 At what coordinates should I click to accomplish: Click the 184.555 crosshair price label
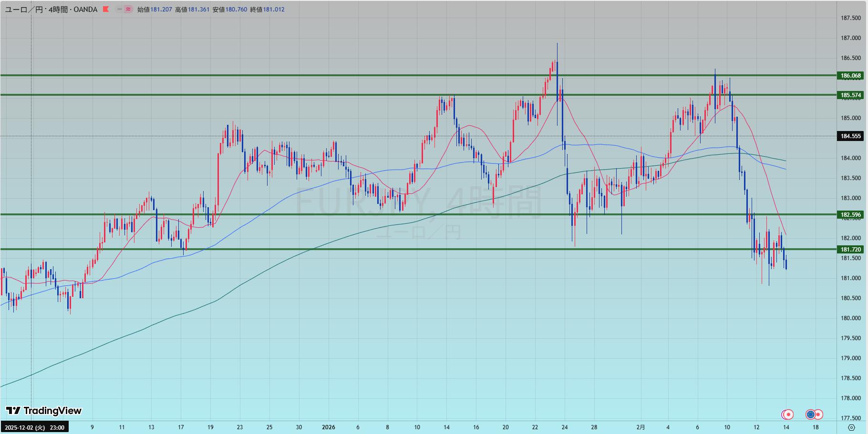pyautogui.click(x=851, y=136)
